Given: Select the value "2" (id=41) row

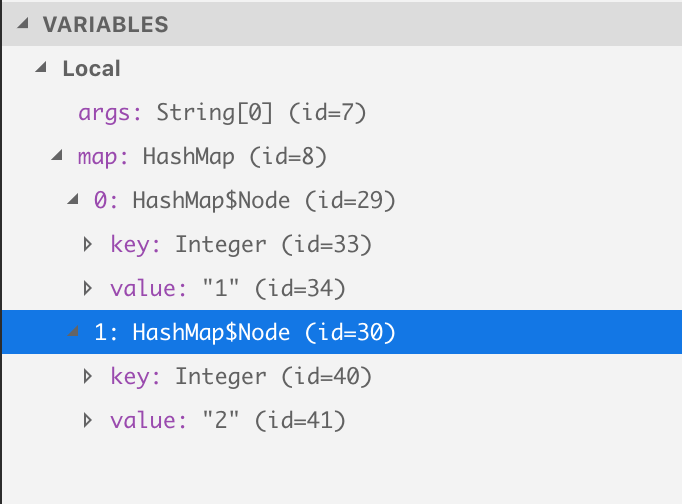Looking at the screenshot, I should [x=227, y=421].
